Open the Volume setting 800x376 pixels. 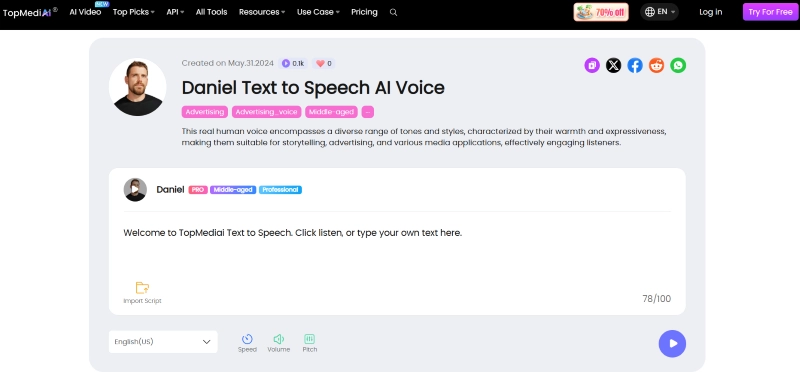pos(279,343)
